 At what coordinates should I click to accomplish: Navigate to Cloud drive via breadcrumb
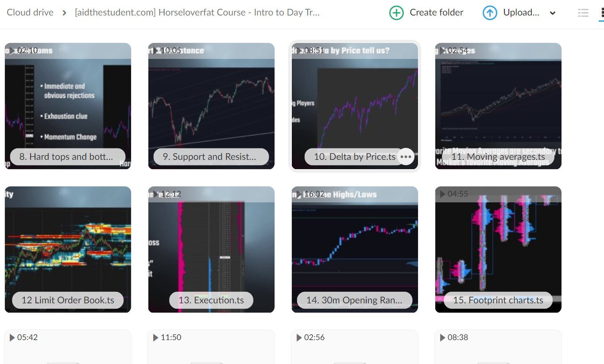30,12
